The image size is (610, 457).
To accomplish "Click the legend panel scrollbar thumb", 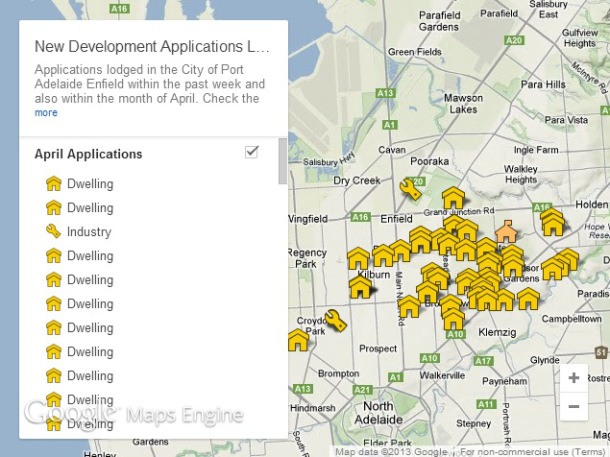I will [283, 161].
